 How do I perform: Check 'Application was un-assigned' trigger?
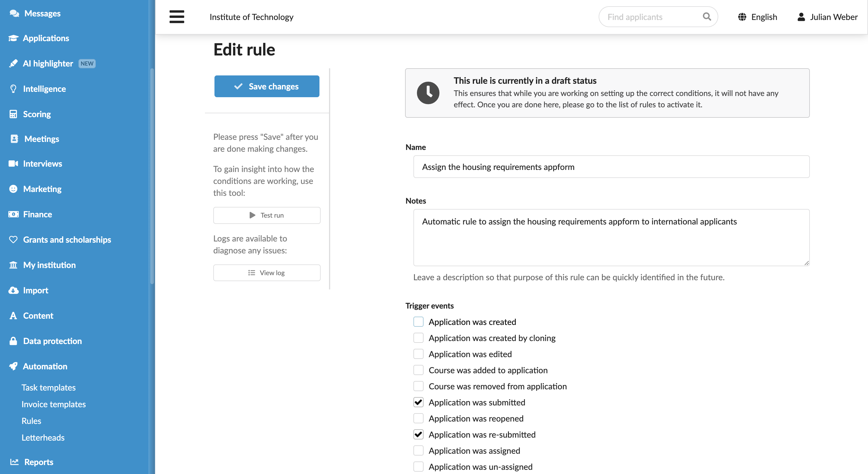(x=418, y=467)
